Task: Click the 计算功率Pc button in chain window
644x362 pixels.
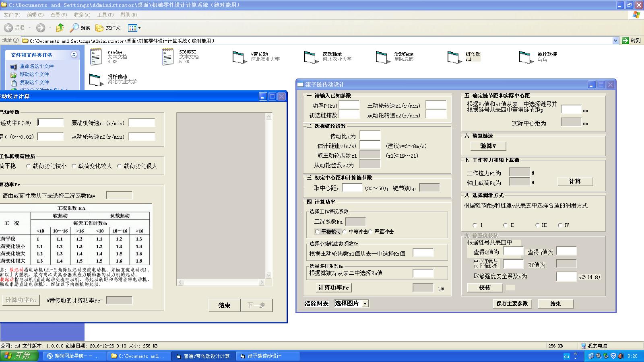Action: [334, 288]
